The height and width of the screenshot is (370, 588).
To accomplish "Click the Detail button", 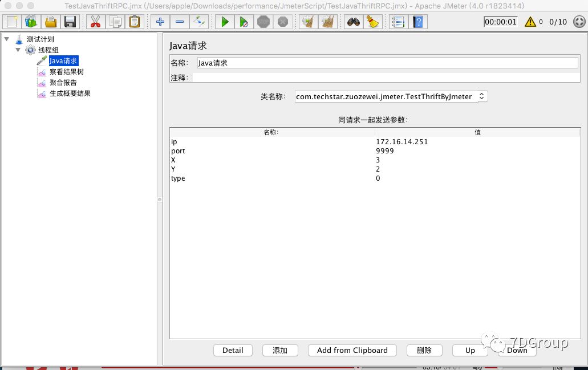I will pyautogui.click(x=233, y=350).
